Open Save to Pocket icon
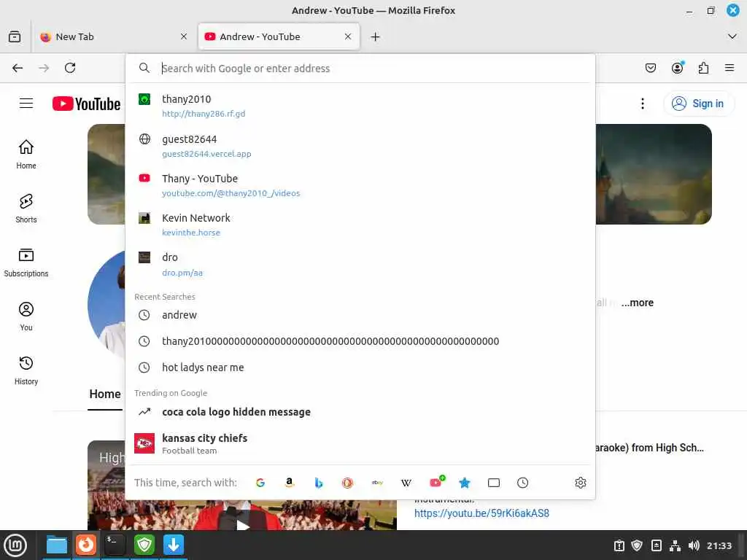 point(651,68)
